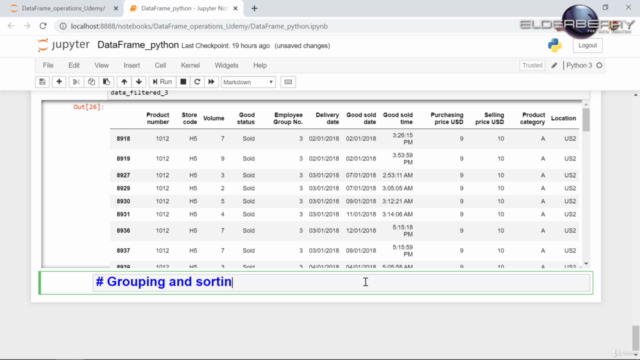
Task: Click the Store code column header
Action: pyautogui.click(x=189, y=118)
